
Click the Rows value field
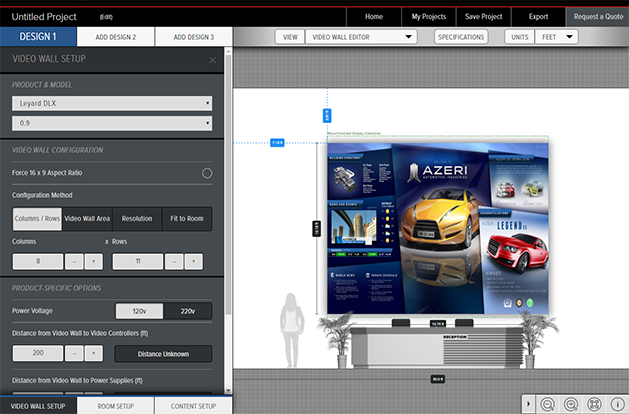pyautogui.click(x=138, y=262)
